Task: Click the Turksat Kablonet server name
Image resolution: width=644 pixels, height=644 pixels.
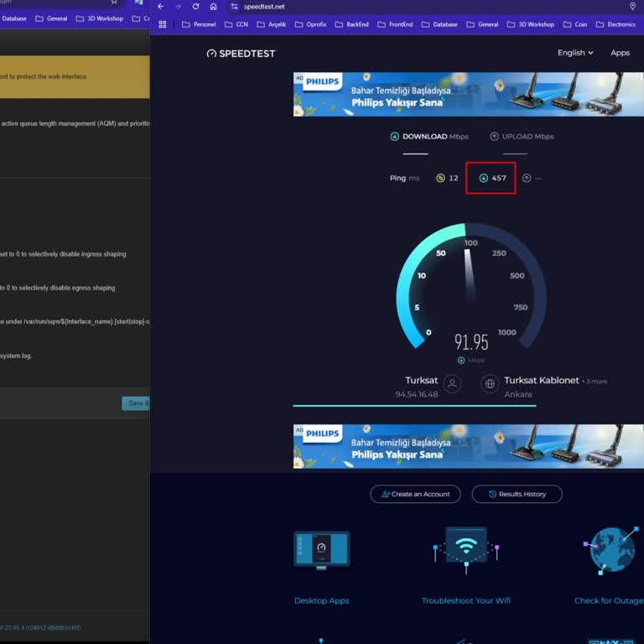Action: tap(542, 381)
